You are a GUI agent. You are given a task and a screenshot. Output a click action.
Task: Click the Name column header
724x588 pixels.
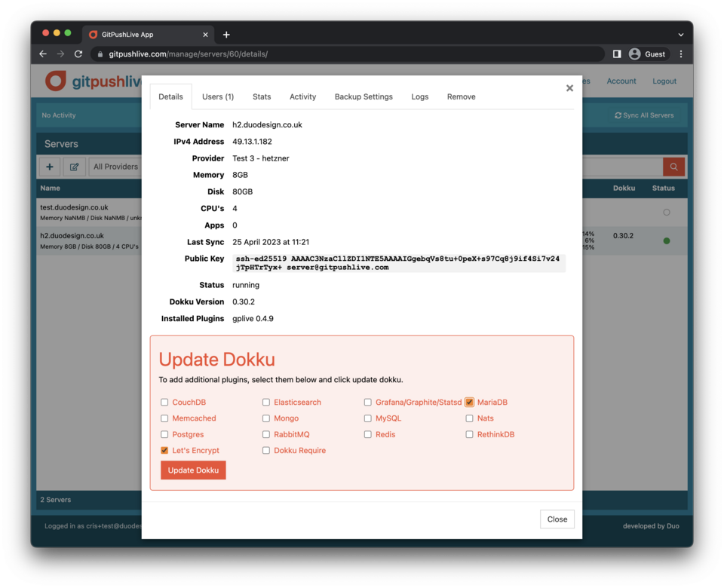(x=51, y=188)
